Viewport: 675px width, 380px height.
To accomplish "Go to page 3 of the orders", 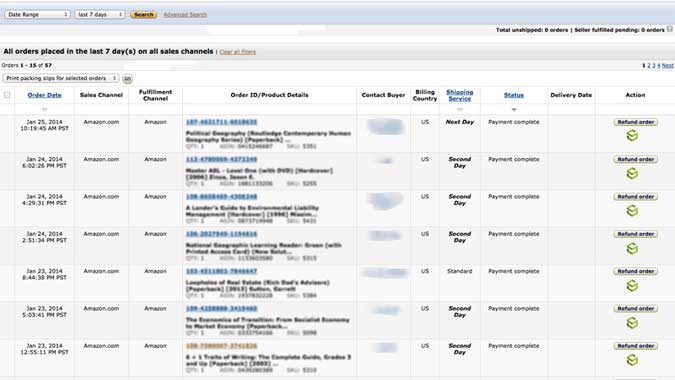I will [653, 65].
